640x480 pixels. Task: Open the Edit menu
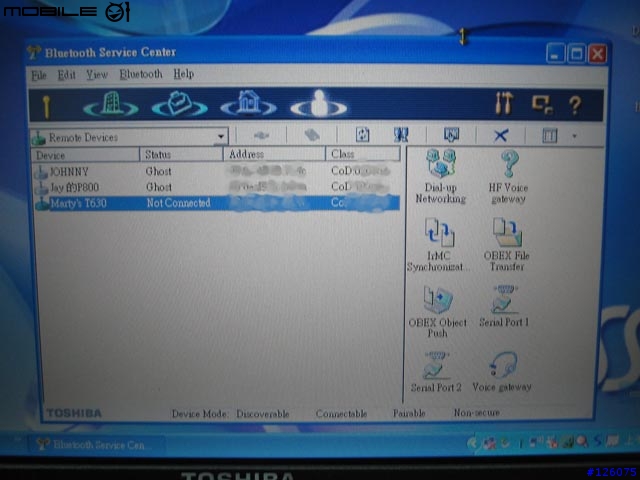67,75
